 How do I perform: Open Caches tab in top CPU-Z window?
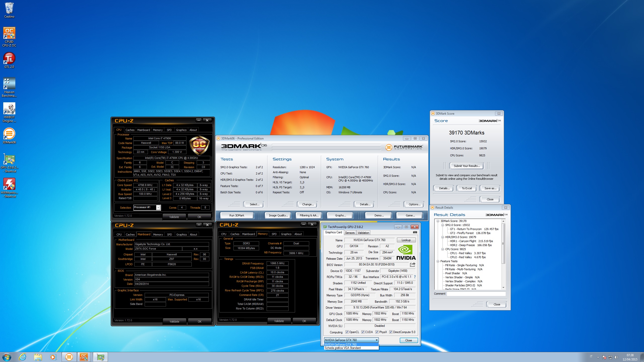(130, 130)
